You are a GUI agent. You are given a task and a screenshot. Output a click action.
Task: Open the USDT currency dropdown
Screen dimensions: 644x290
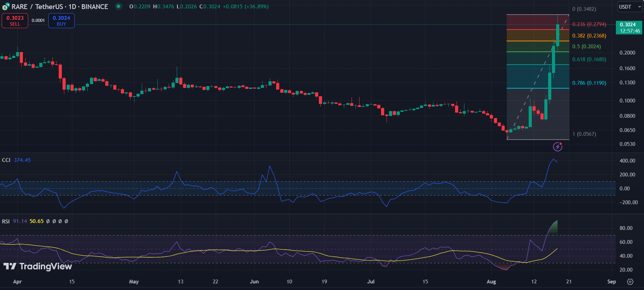(x=630, y=7)
